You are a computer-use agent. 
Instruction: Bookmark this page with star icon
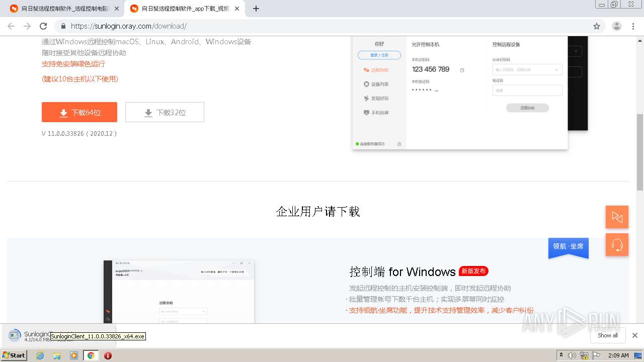click(597, 26)
